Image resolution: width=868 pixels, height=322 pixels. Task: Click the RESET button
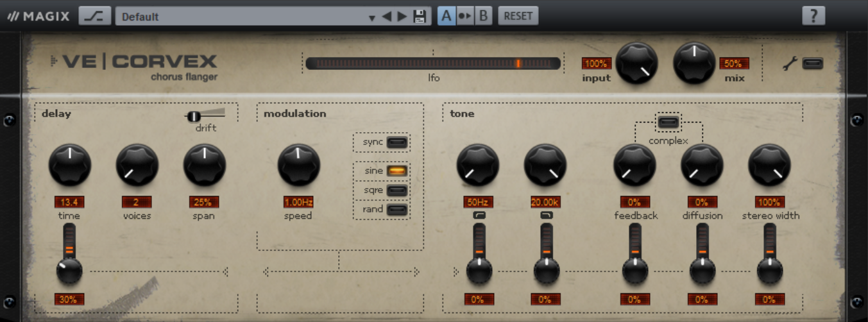tap(518, 16)
